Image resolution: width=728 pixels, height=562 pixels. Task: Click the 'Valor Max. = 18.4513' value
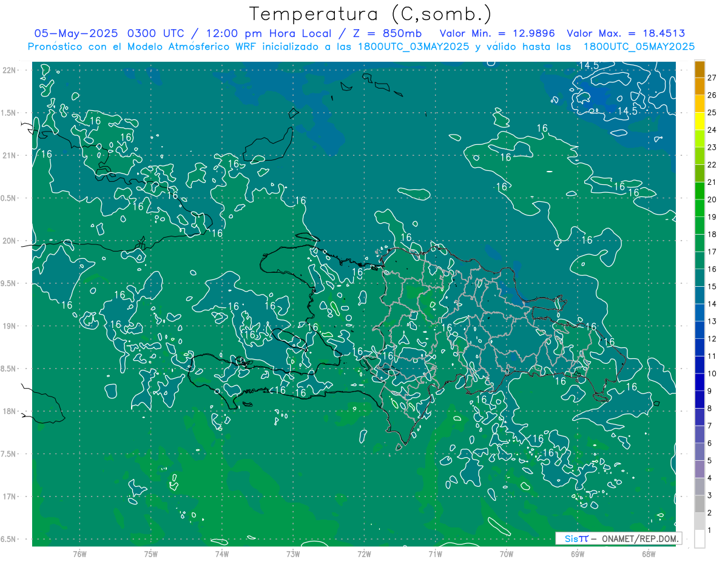point(626,33)
